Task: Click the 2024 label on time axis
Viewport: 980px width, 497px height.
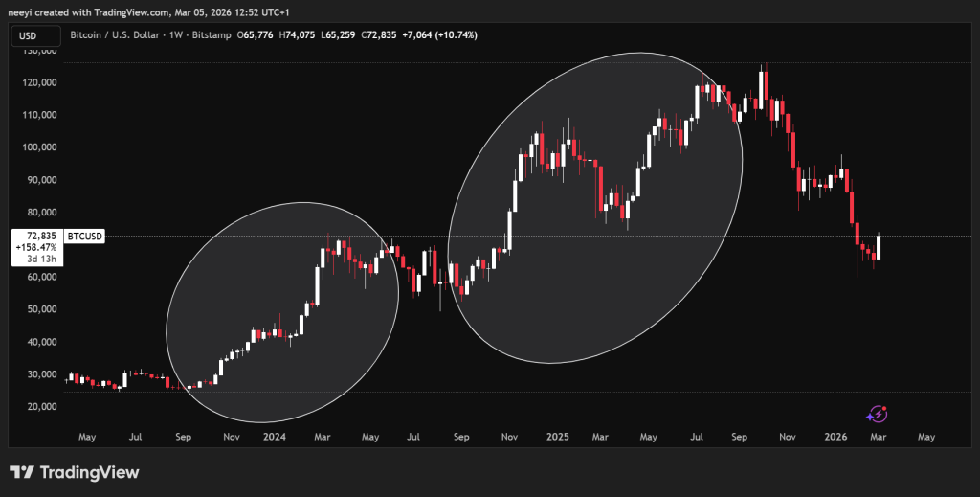Action: click(276, 437)
